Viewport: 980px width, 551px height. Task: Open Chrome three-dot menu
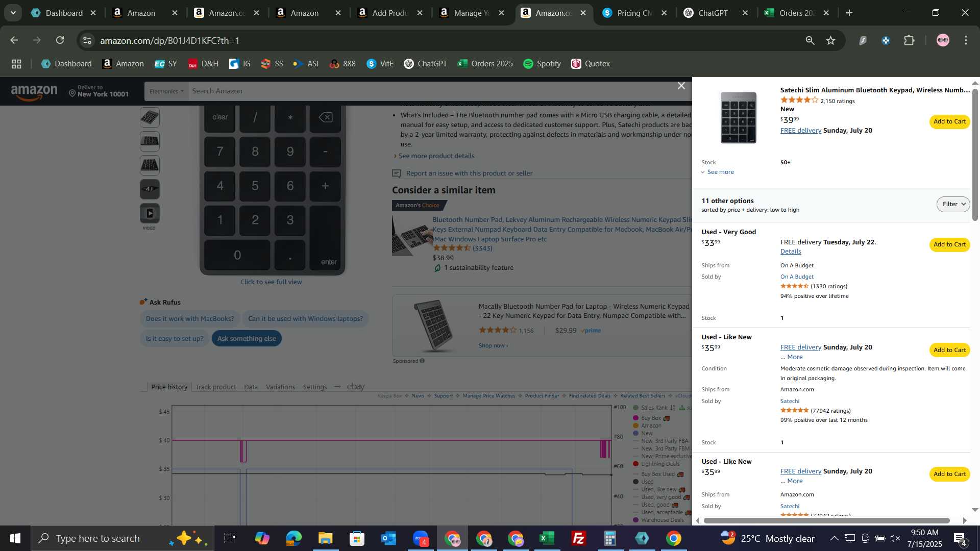[x=966, y=40]
